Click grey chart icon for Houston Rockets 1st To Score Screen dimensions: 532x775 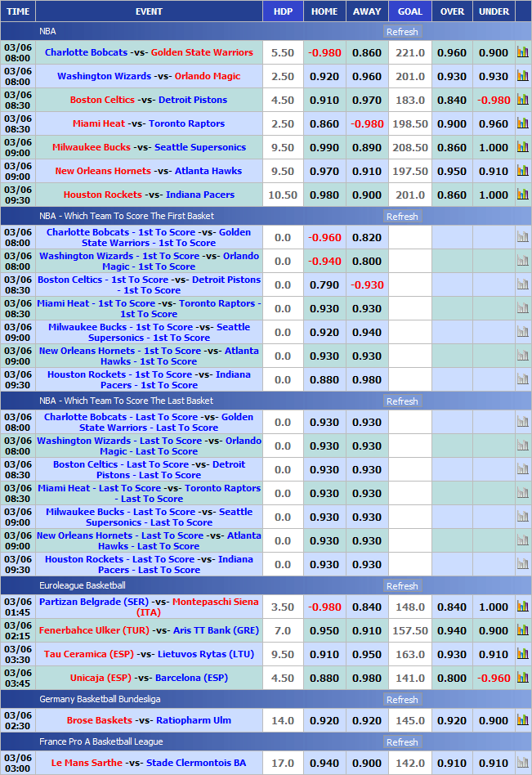[523, 379]
